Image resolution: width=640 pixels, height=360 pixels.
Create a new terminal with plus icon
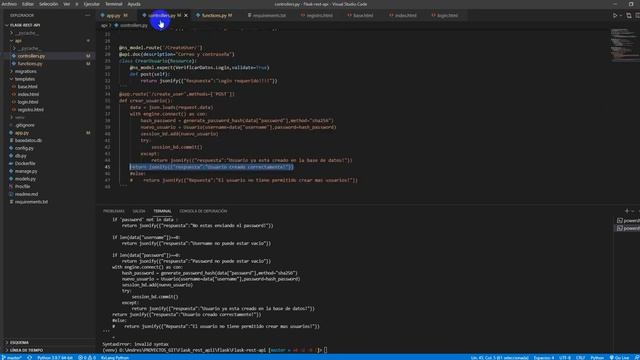coord(627,211)
